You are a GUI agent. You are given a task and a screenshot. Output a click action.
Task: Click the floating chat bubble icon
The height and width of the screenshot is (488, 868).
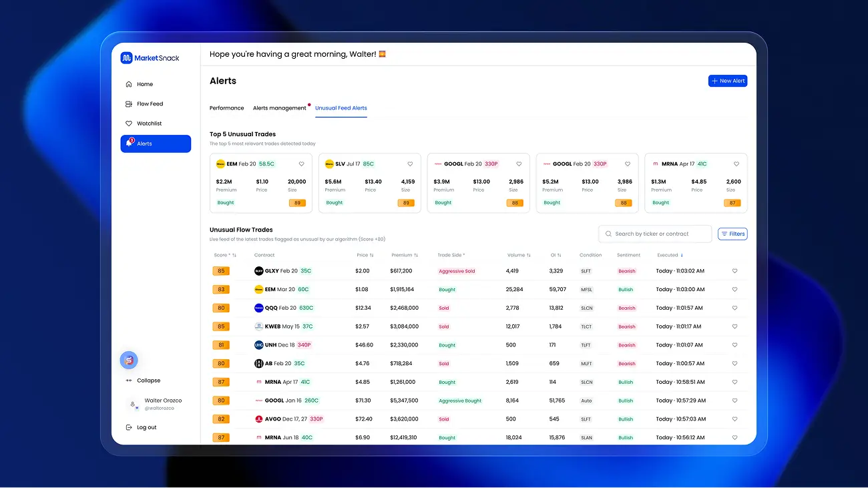[129, 360]
